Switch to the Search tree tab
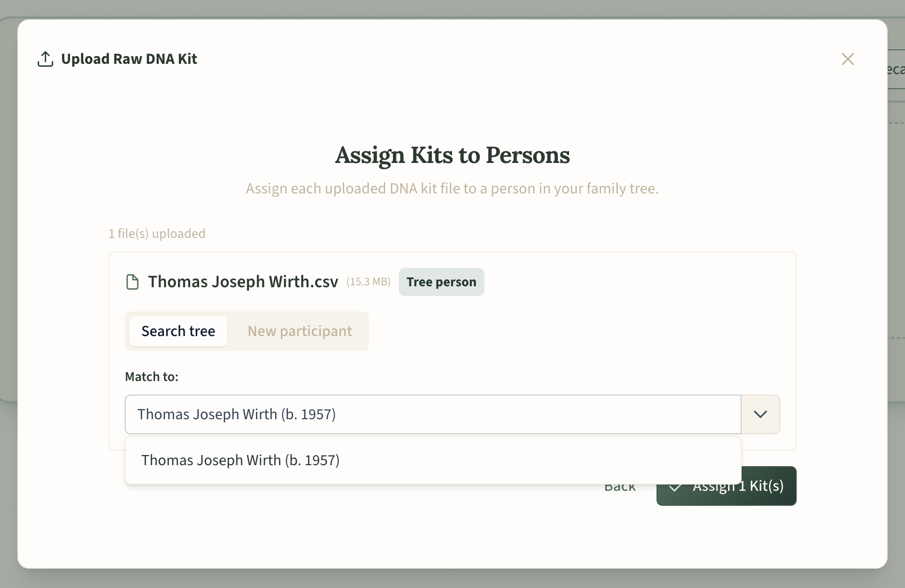This screenshot has height=588, width=905. (x=178, y=331)
